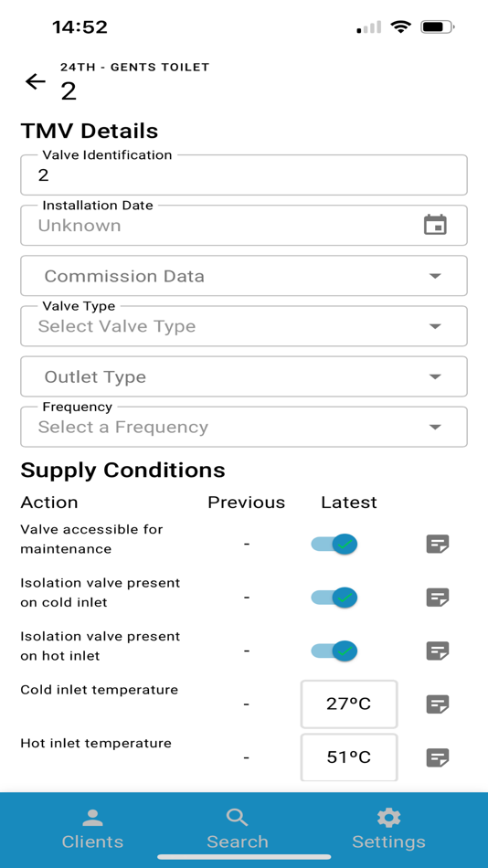Tap the back arrow icon
Screen dimensions: 488x868
pyautogui.click(x=36, y=82)
